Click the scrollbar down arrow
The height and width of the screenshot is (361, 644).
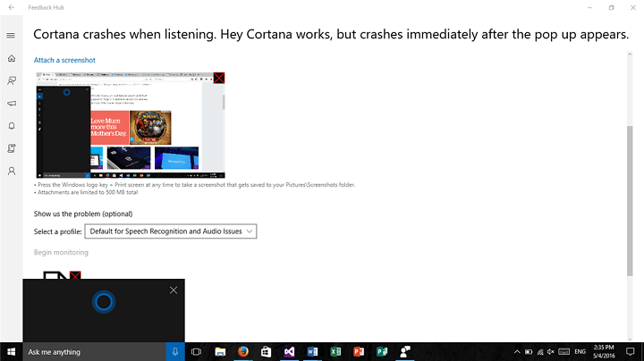[x=630, y=339]
